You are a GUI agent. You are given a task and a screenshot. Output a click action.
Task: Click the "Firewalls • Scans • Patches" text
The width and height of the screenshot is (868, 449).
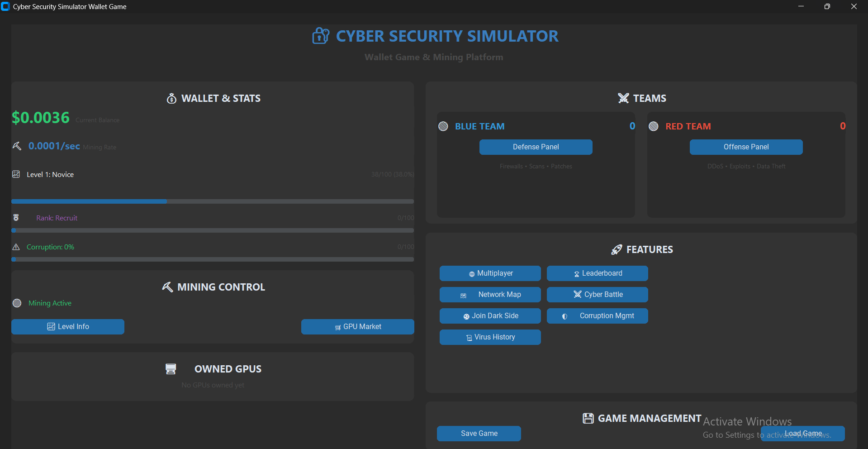pos(536,167)
